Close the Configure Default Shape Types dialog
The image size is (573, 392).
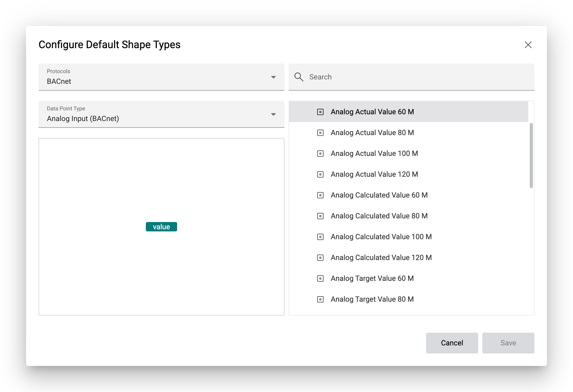pos(528,45)
